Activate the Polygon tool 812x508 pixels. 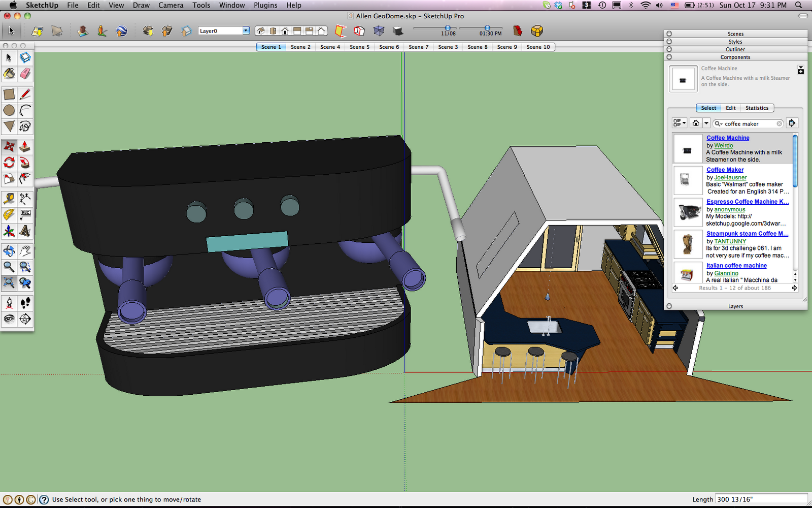pyautogui.click(x=9, y=126)
